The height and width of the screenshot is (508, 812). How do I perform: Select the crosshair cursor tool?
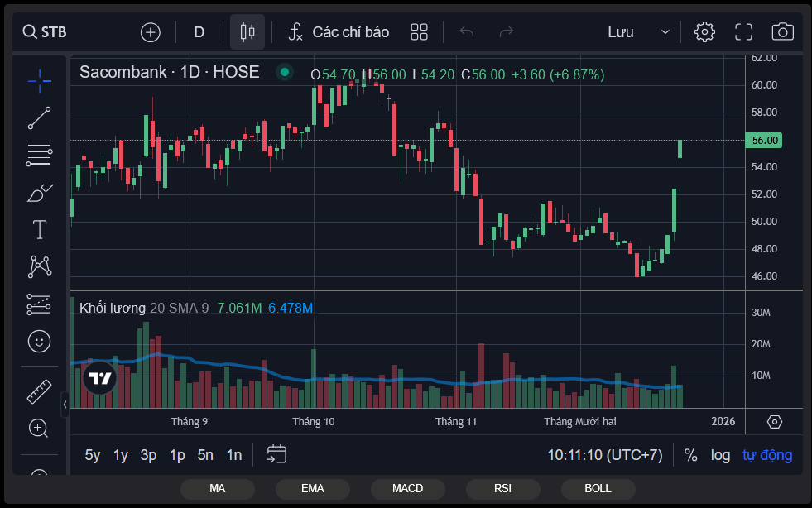click(x=39, y=80)
